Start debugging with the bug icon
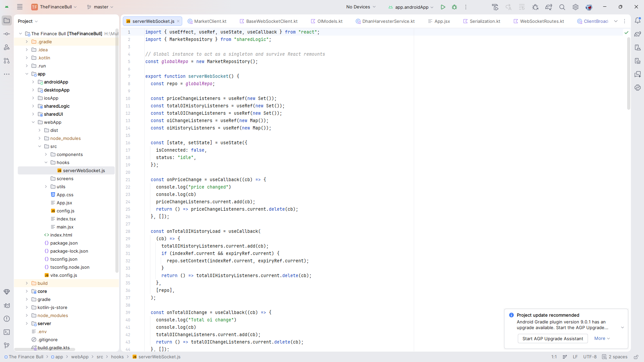The width and height of the screenshot is (644, 362). 454,7
